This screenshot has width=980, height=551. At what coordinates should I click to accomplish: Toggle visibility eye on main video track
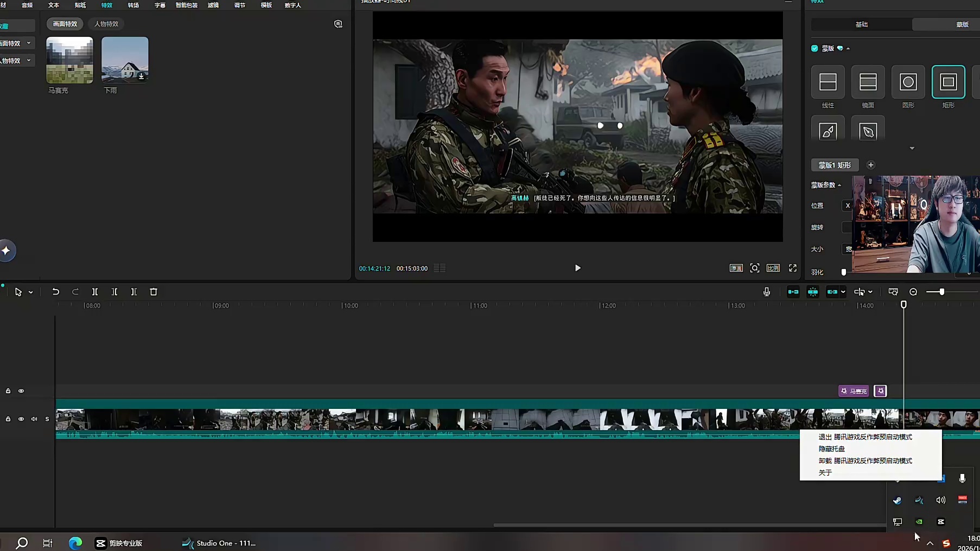pyautogui.click(x=21, y=419)
